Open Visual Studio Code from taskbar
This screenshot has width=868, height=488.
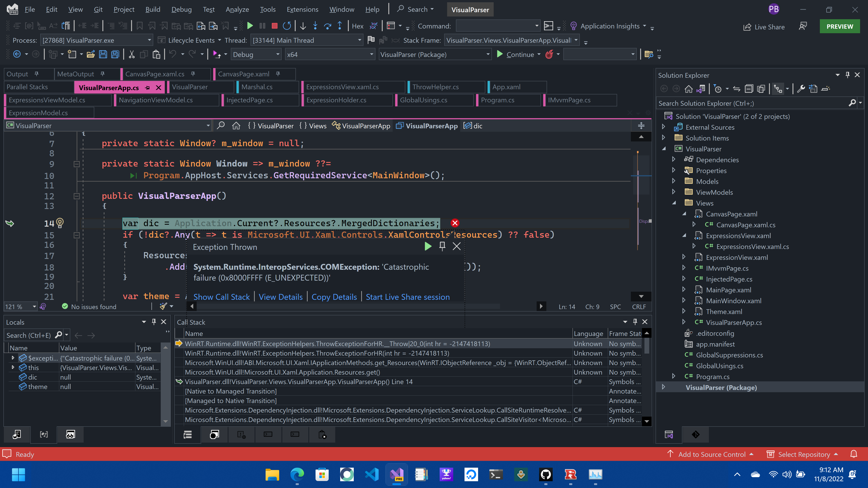[372, 475]
